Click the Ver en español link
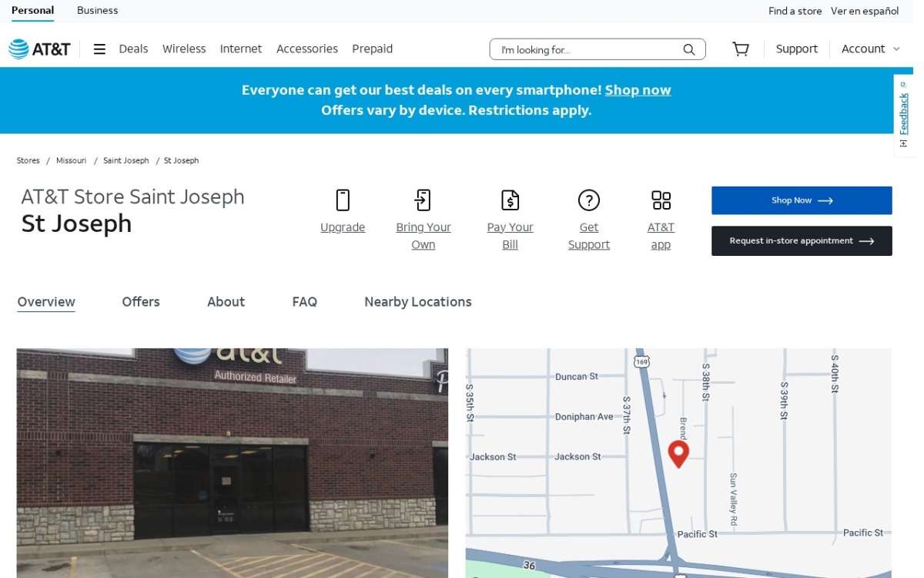Image resolution: width=924 pixels, height=578 pixels. pos(865,11)
